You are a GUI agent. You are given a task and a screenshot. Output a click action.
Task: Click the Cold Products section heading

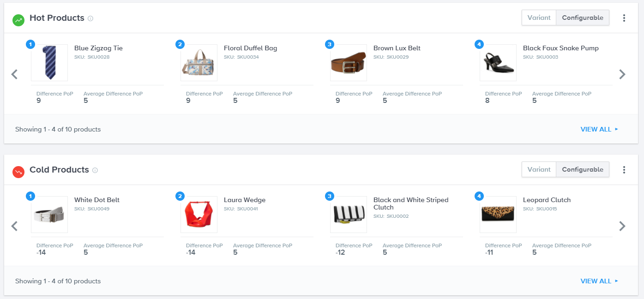59,170
